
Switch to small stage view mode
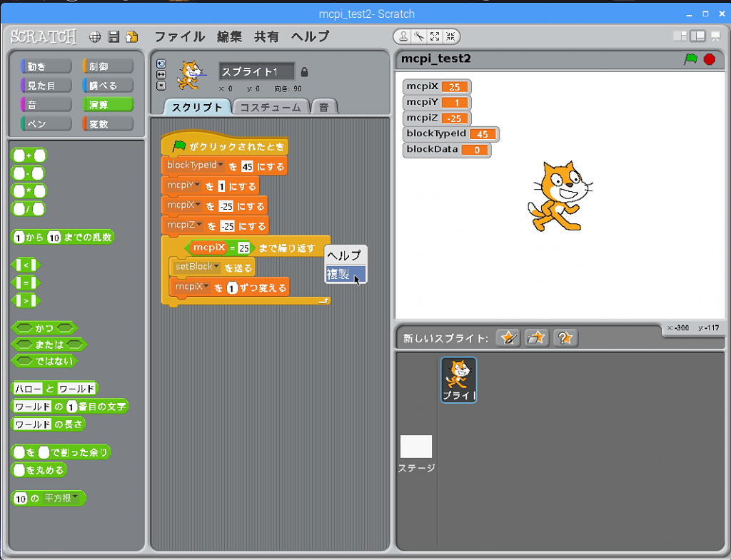point(680,36)
